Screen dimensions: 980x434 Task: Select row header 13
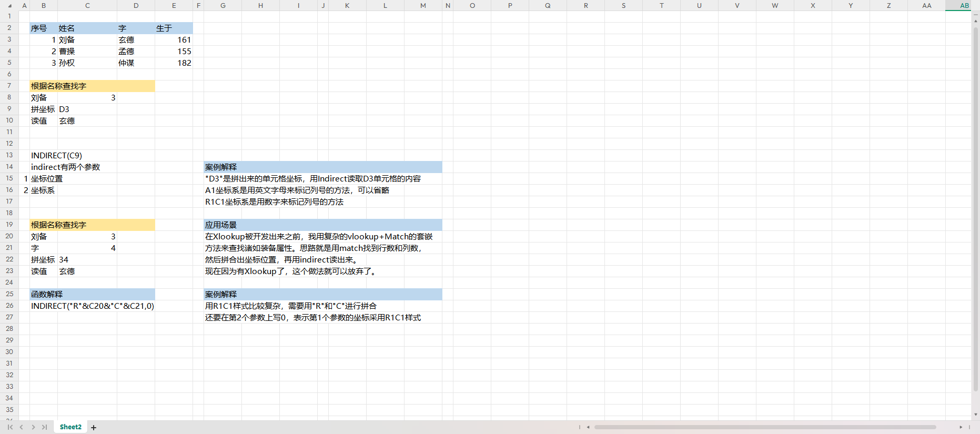coord(9,155)
